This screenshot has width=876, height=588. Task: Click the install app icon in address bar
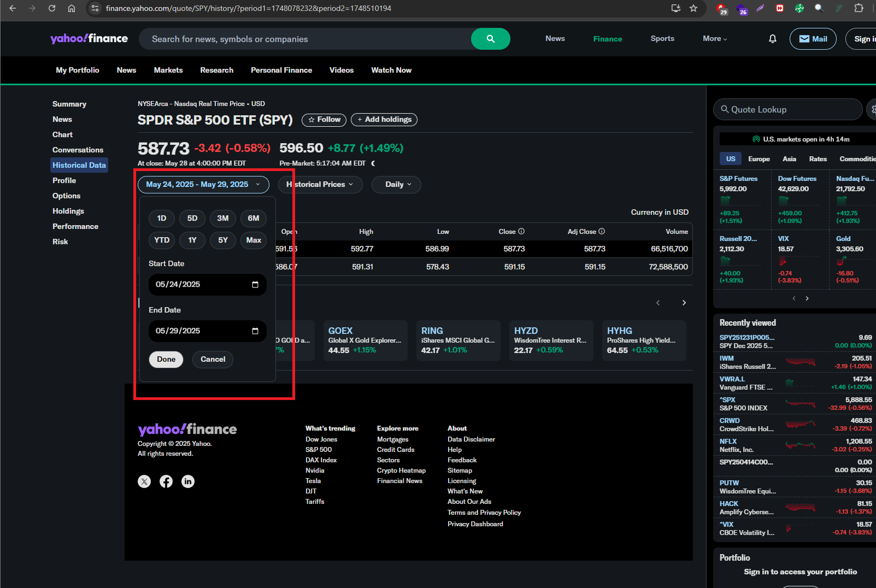point(676,8)
